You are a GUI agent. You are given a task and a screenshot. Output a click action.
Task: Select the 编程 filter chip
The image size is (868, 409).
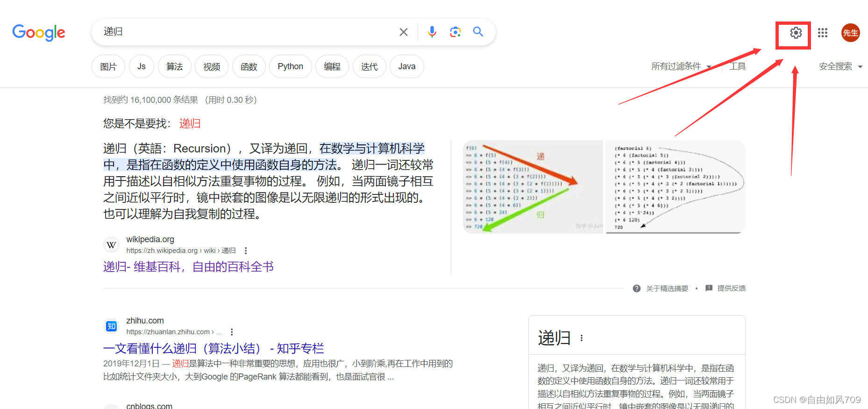coord(332,66)
